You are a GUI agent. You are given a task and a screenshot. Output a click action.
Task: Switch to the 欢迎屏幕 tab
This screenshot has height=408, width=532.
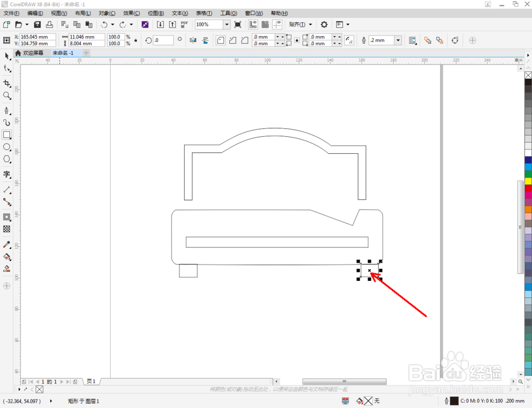29,53
